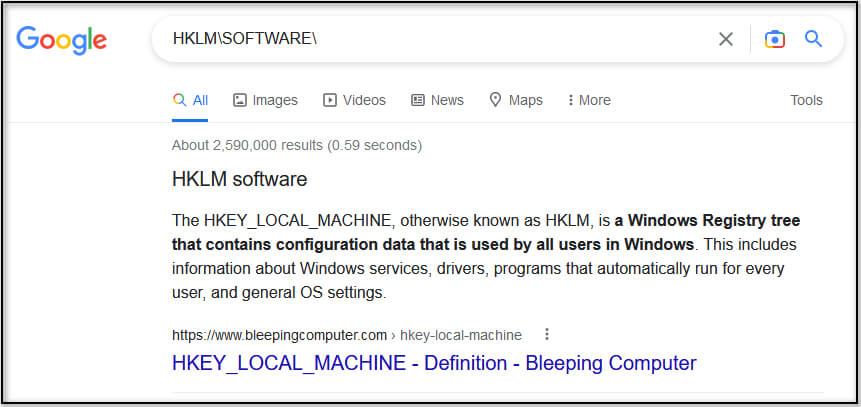Switch to the Images tab

pyautogui.click(x=265, y=101)
